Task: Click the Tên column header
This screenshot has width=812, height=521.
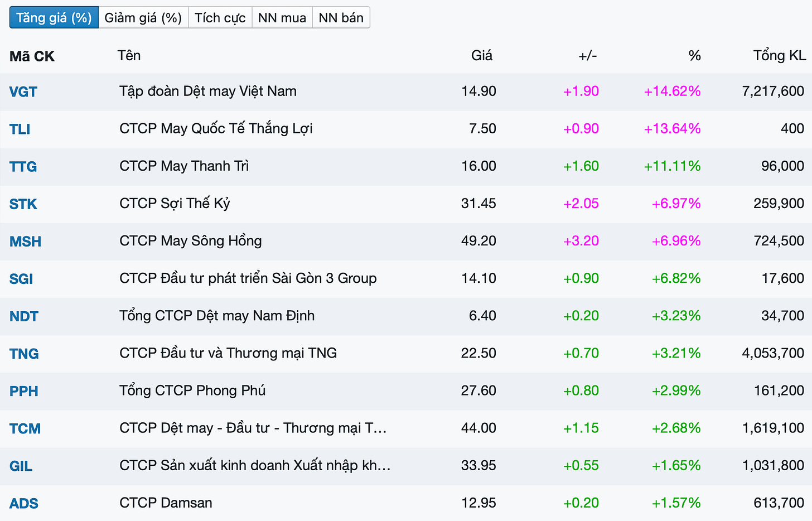Action: pos(129,55)
